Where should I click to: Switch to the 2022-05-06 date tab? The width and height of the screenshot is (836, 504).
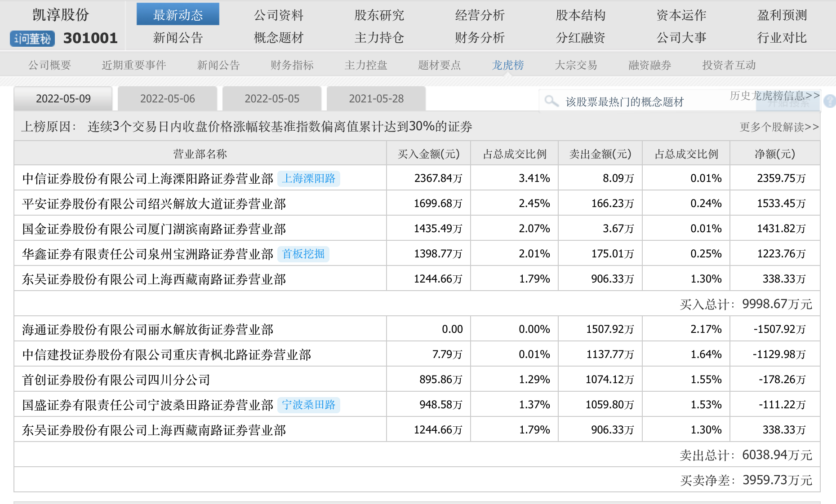tap(168, 99)
